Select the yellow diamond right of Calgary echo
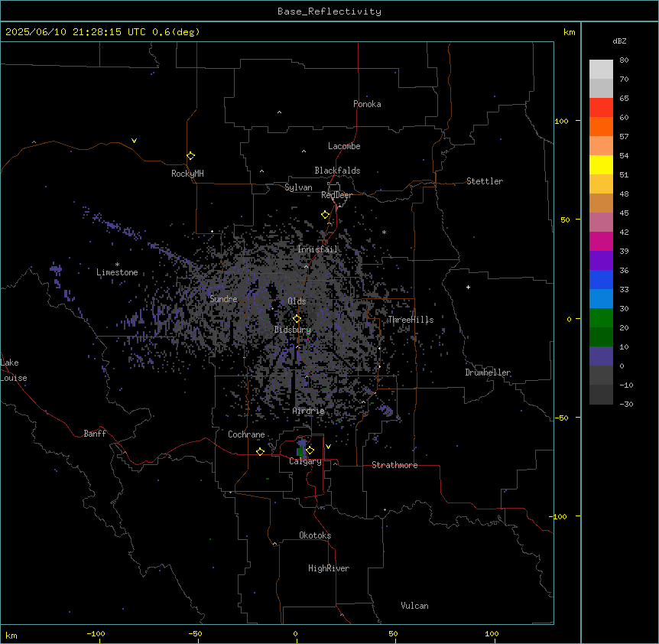Viewport: 659px width, 644px height. [310, 450]
